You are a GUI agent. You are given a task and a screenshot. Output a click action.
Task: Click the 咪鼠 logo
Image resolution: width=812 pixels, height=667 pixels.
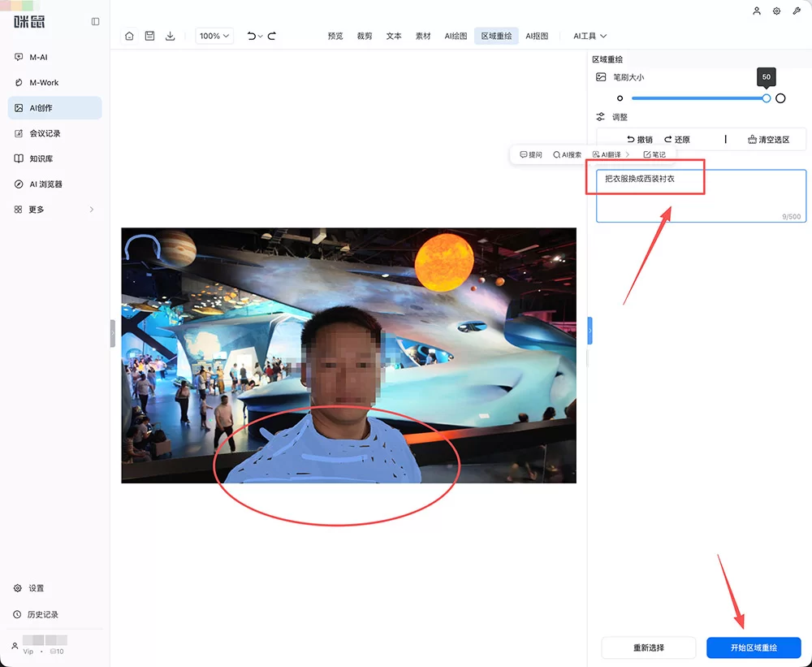[x=29, y=21]
